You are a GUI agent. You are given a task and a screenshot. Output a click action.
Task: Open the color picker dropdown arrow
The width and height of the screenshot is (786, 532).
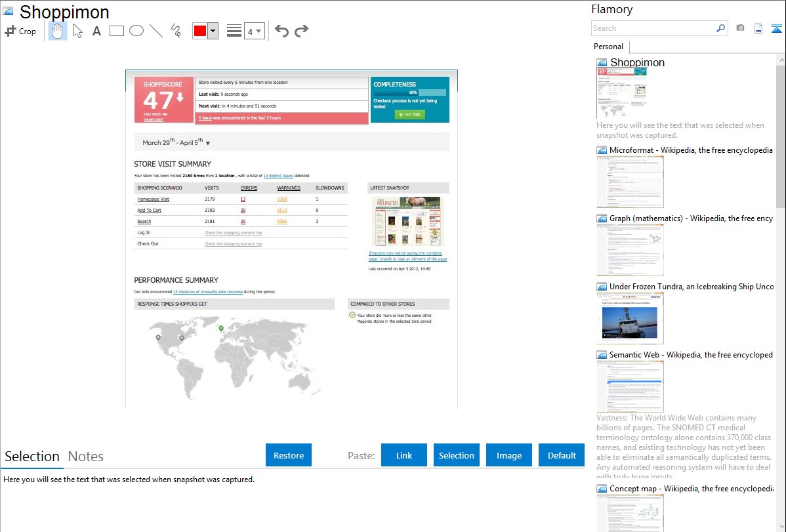click(x=213, y=31)
